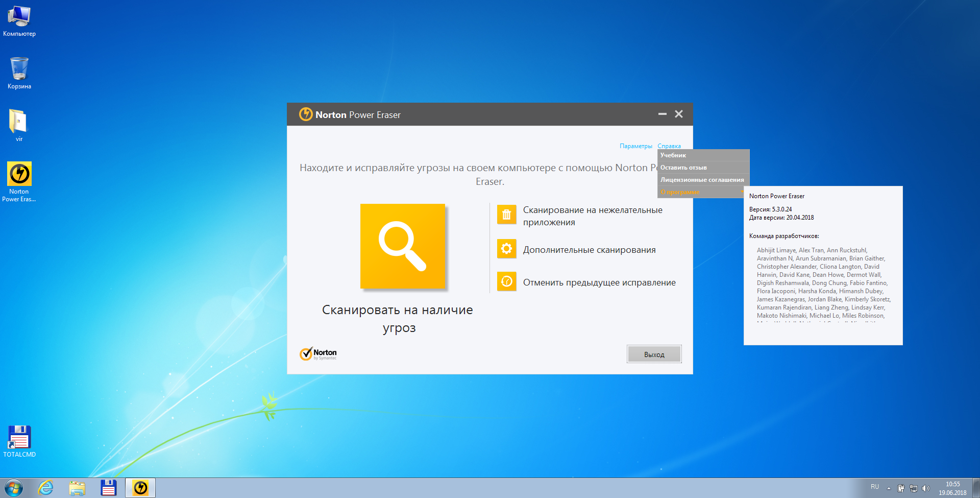980x498 pixels.
Task: Click the power plug tray icon
Action: pyautogui.click(x=901, y=488)
